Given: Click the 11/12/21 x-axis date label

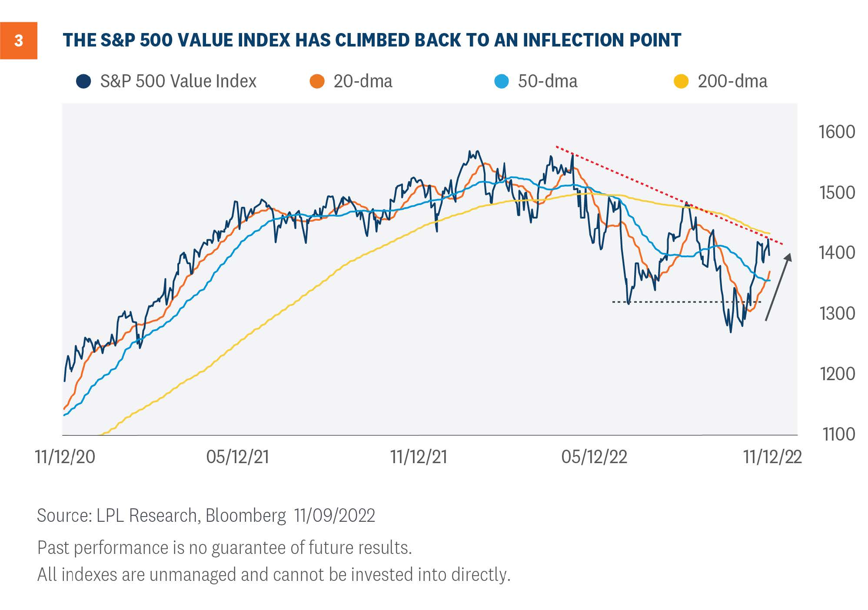Looking at the screenshot, I should (x=419, y=457).
